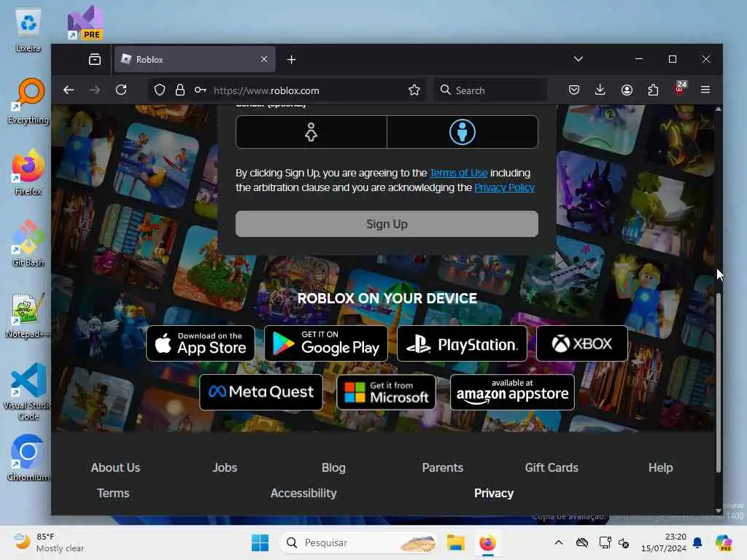Open the Firefox downloads panel

click(x=600, y=90)
